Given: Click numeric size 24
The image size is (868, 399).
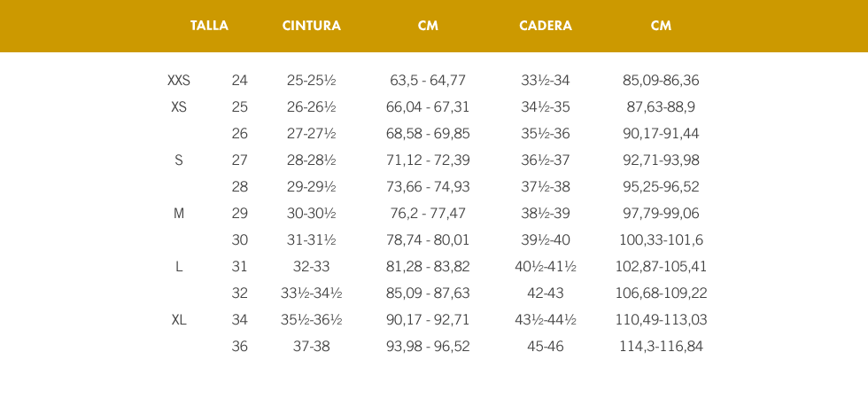Looking at the screenshot, I should click(x=240, y=81).
